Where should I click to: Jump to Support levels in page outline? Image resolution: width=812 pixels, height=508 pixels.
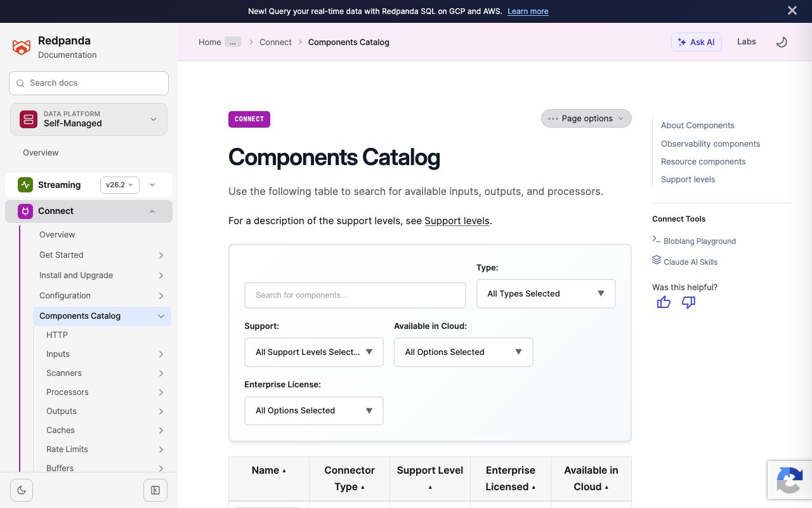point(688,180)
